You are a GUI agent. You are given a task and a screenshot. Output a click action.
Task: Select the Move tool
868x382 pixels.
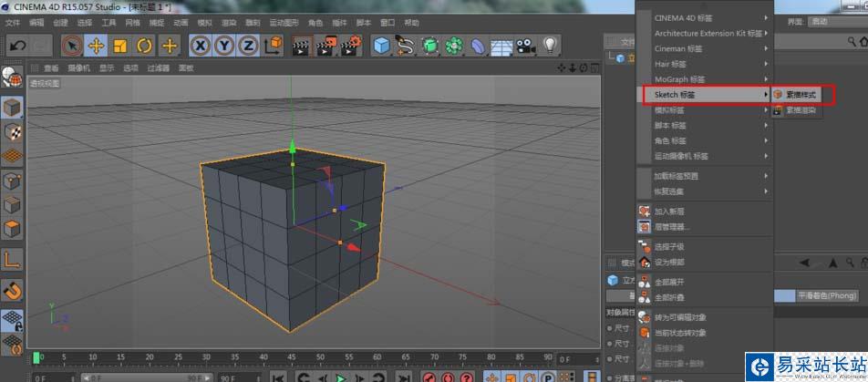(x=96, y=45)
